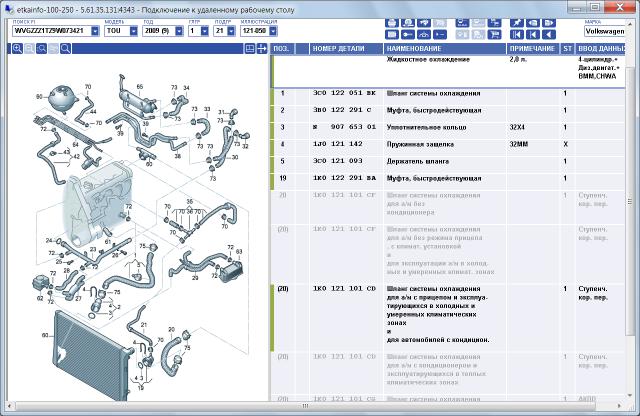
Task: Click the pushpin icon in the toolbar
Action: coord(517,22)
